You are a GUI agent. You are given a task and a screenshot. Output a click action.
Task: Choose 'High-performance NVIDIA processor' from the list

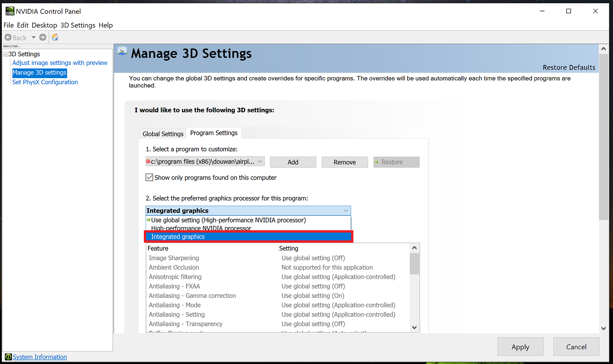click(x=201, y=228)
